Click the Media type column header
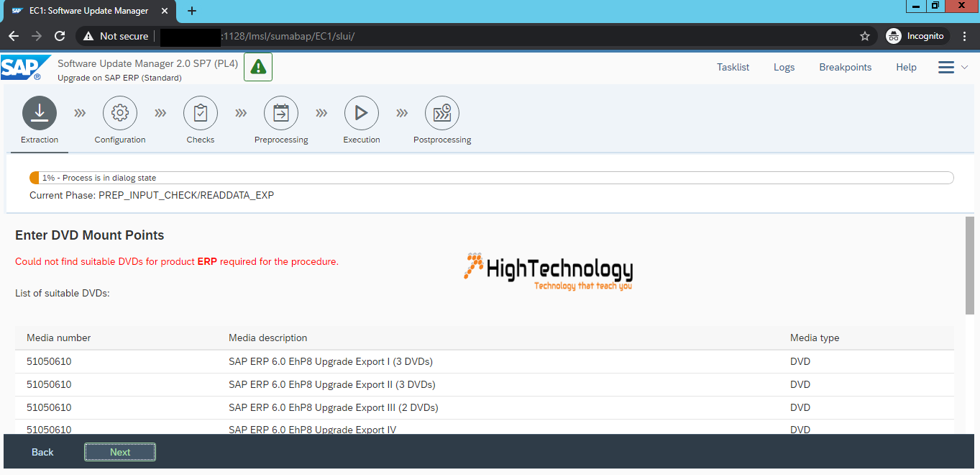Screen dimensions: 980x475 815,338
